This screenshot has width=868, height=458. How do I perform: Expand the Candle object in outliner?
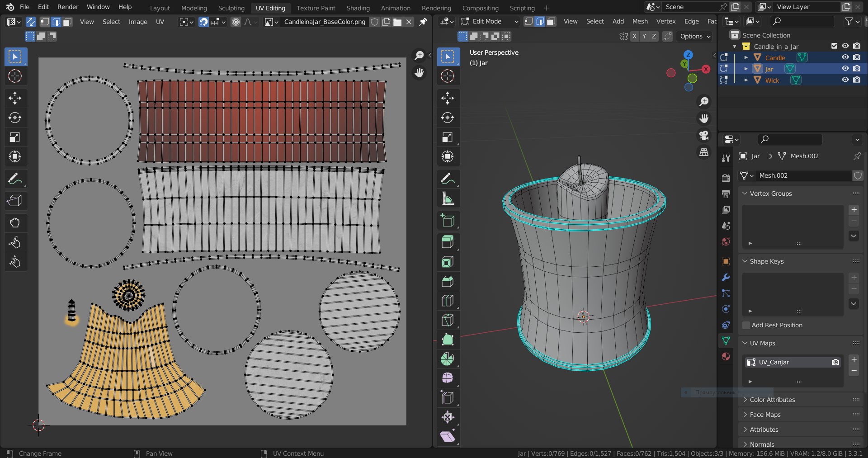click(x=746, y=57)
